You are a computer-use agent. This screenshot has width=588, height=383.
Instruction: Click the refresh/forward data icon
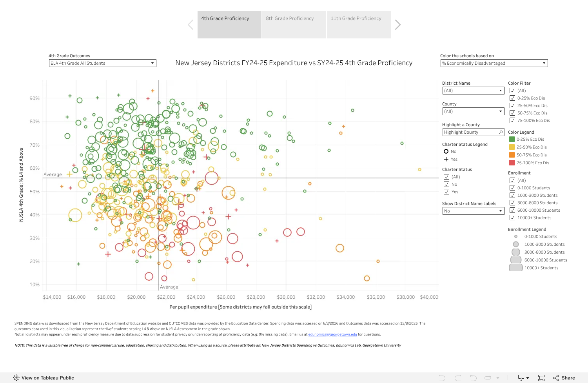click(x=488, y=378)
